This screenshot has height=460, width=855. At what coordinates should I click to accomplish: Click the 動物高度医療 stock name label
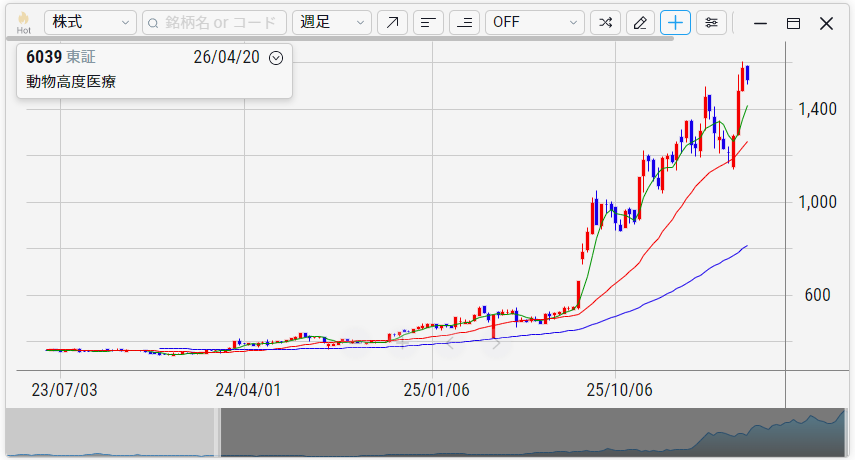tap(71, 82)
